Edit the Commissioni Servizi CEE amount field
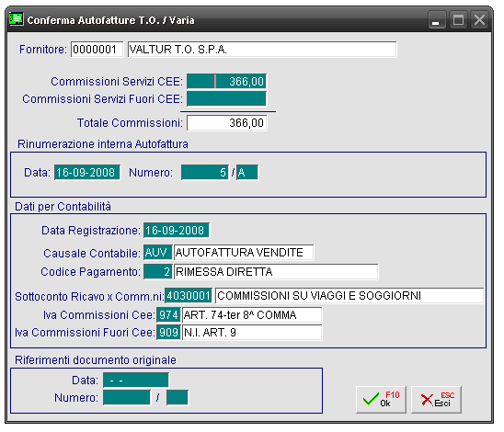This screenshot has height=432, width=504. click(226, 81)
